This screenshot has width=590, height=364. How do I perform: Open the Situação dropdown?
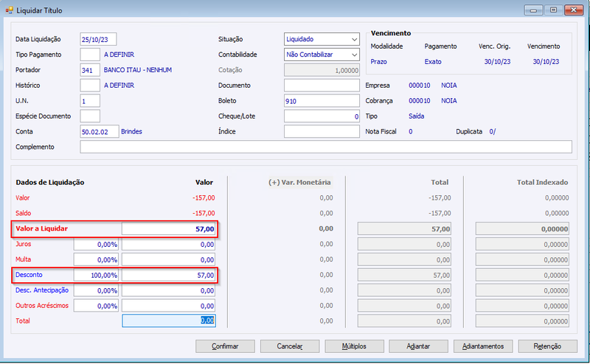tap(322, 39)
